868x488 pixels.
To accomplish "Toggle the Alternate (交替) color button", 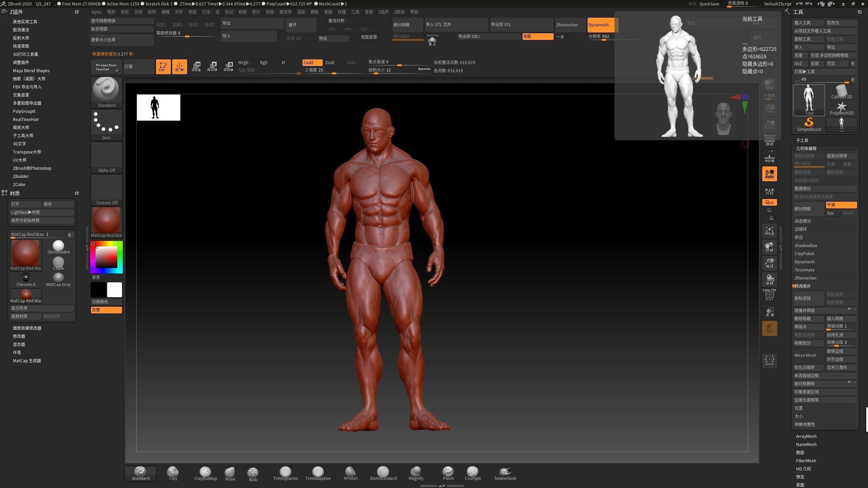I will point(106,310).
